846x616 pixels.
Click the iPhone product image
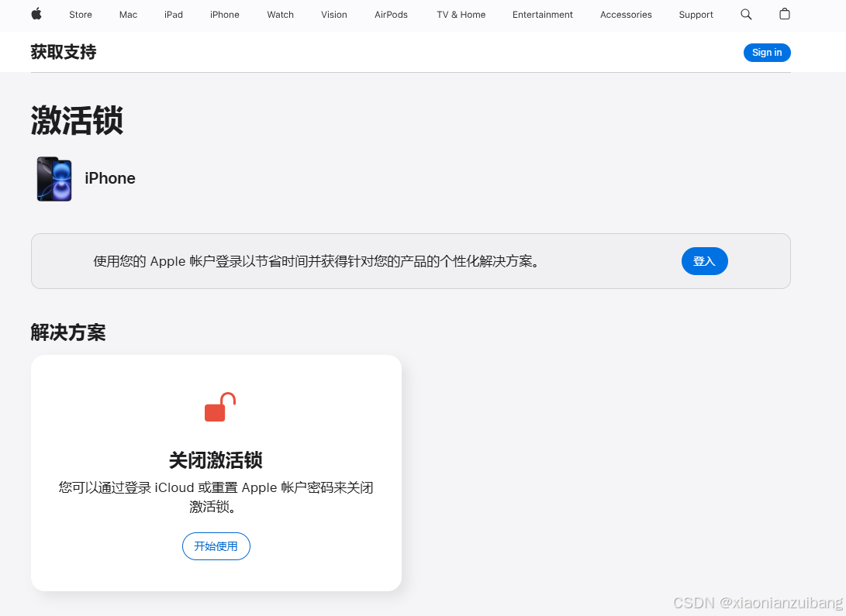54,179
